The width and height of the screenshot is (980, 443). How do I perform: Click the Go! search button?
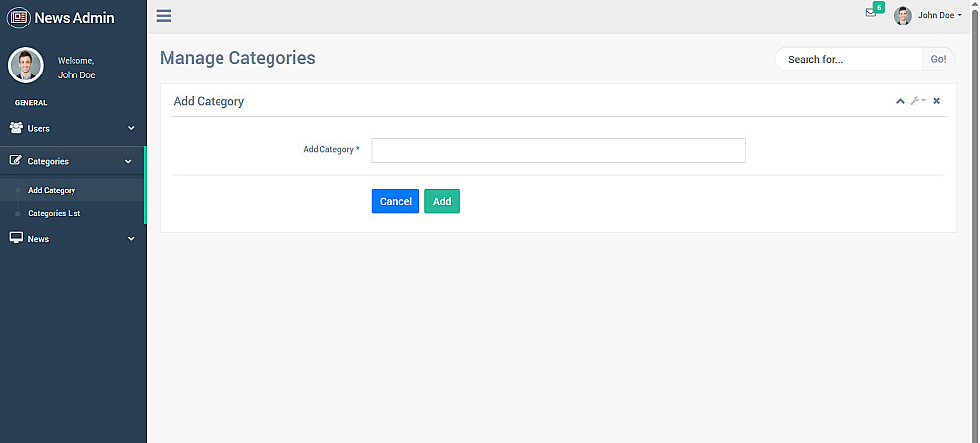coord(938,59)
